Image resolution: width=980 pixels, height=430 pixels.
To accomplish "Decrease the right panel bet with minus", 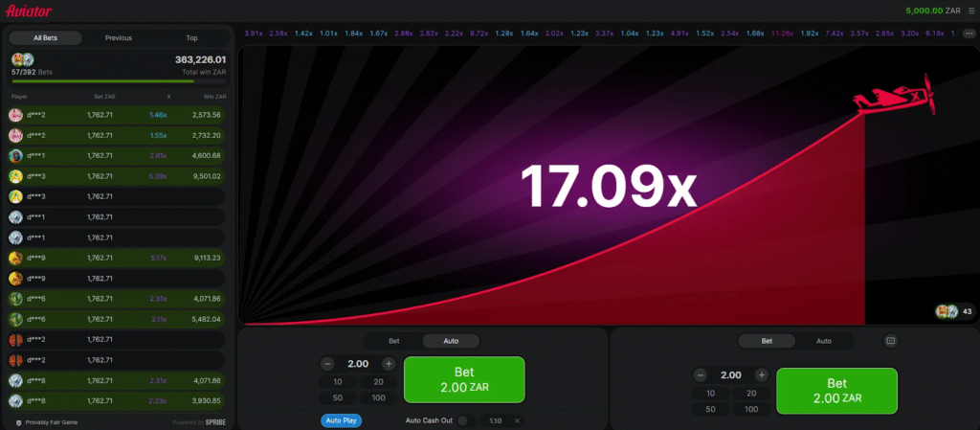I will click(700, 375).
